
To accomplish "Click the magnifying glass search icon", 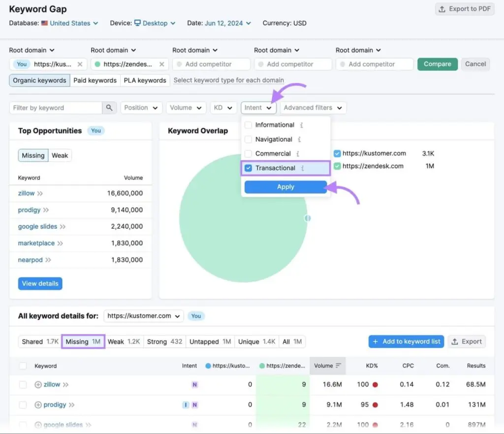I will pos(109,108).
